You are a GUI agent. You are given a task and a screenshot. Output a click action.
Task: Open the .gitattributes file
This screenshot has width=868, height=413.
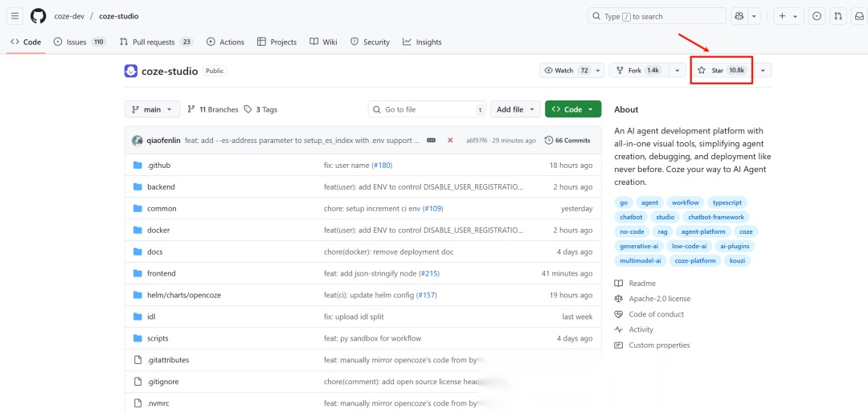click(168, 360)
